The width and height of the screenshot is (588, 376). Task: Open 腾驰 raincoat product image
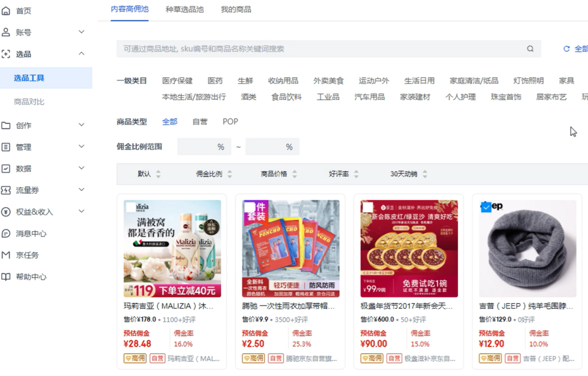click(x=291, y=249)
